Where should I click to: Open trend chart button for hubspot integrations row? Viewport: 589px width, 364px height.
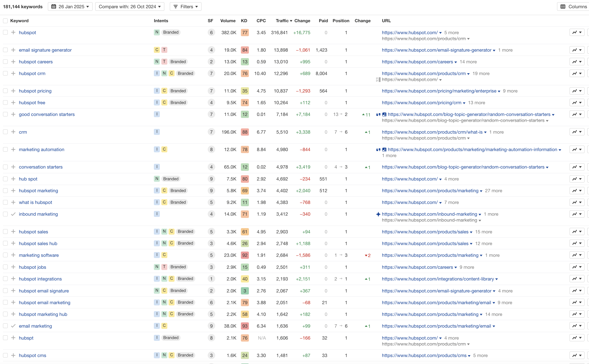pos(577,279)
